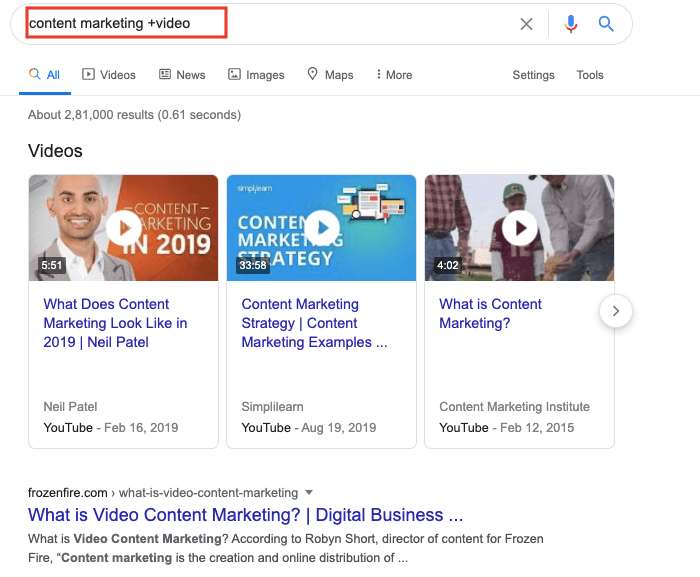Show next videos with the carousel arrow
Screen dimensions: 700x577
click(616, 311)
